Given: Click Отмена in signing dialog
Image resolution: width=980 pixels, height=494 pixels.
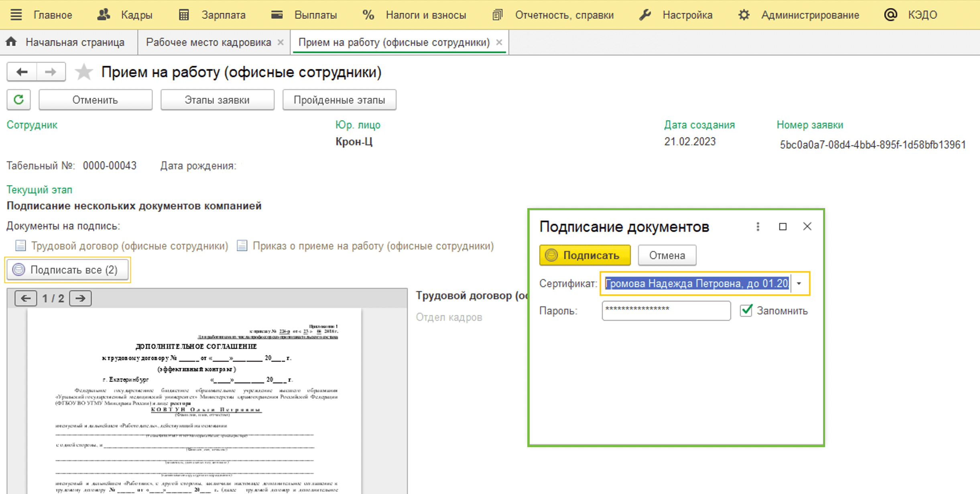Looking at the screenshot, I should click(667, 255).
